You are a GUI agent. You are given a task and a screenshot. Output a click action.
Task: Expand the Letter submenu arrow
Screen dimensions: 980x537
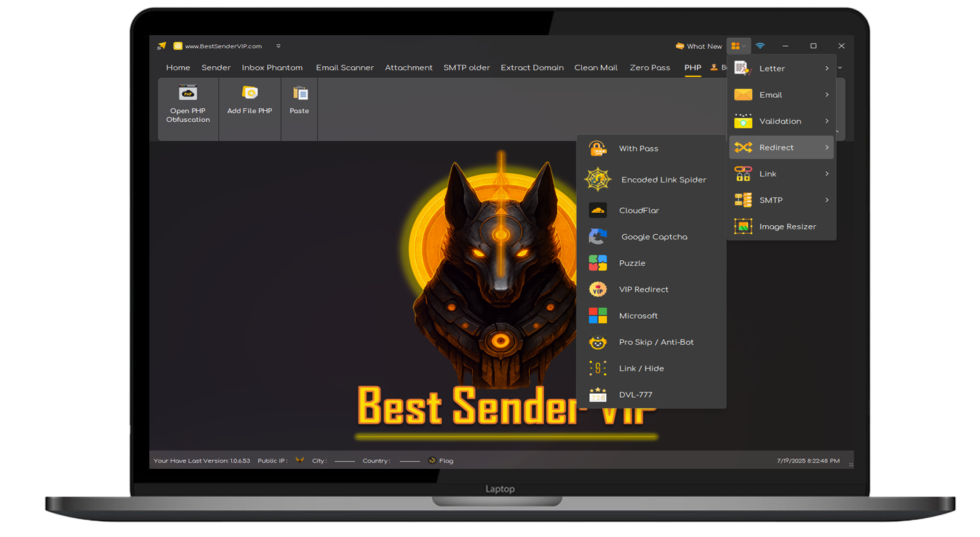coord(827,68)
